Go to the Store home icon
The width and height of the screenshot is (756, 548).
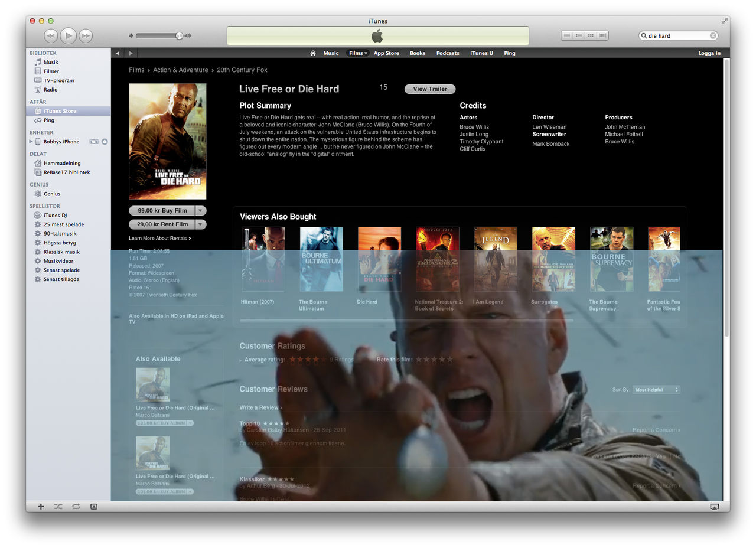(312, 53)
